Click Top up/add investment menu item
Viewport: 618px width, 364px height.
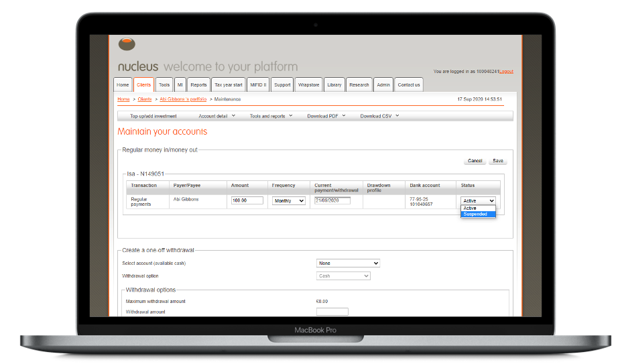click(153, 116)
